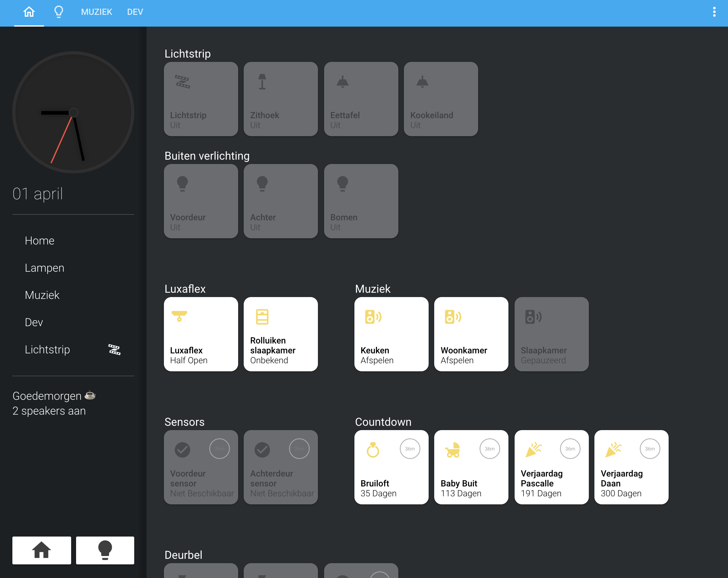The height and width of the screenshot is (578, 728).
Task: Switch to the DEV tab
Action: click(135, 12)
